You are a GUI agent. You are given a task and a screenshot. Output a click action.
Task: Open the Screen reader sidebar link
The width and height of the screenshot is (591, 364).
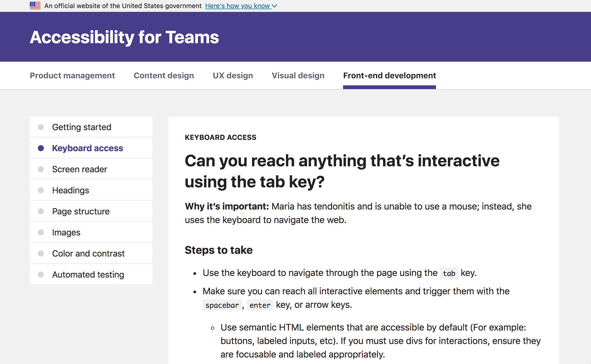[x=79, y=169]
